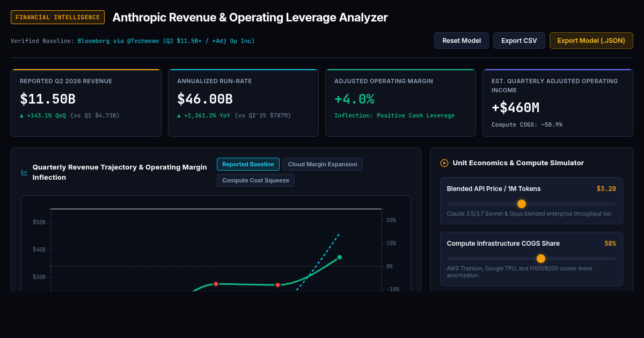Click 'Compute COGS: ~50.9%' text
Screen dimensions: 644x338
pyautogui.click(x=527, y=124)
